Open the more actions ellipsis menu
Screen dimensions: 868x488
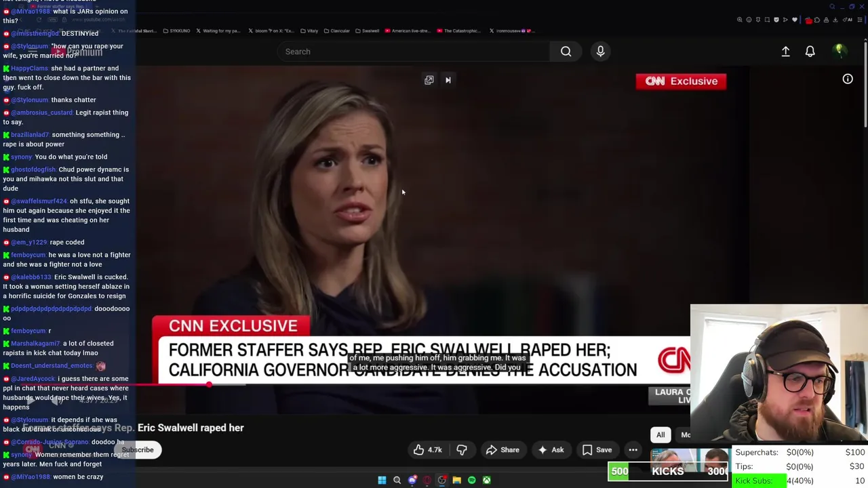pyautogui.click(x=633, y=450)
